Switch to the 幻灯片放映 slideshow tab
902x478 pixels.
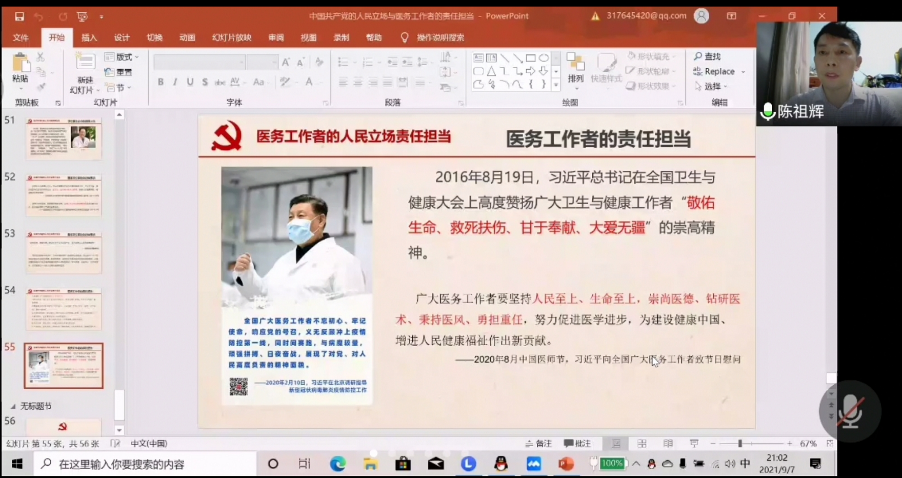pos(231,37)
